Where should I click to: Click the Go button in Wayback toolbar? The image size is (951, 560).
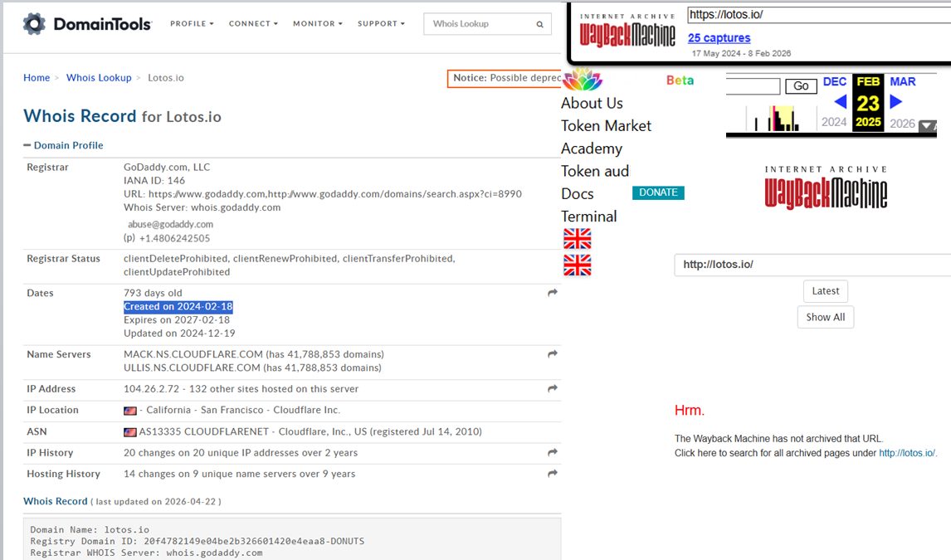pyautogui.click(x=801, y=86)
